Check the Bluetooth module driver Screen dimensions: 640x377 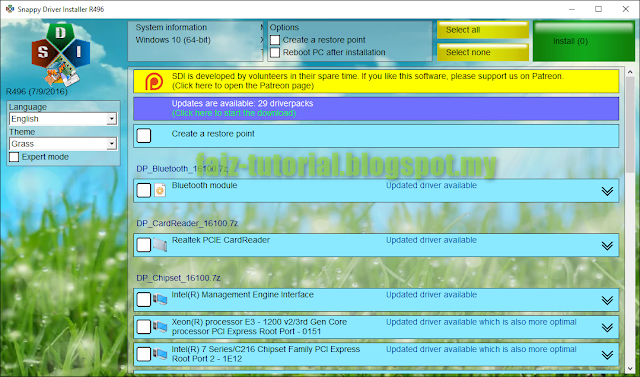(144, 191)
